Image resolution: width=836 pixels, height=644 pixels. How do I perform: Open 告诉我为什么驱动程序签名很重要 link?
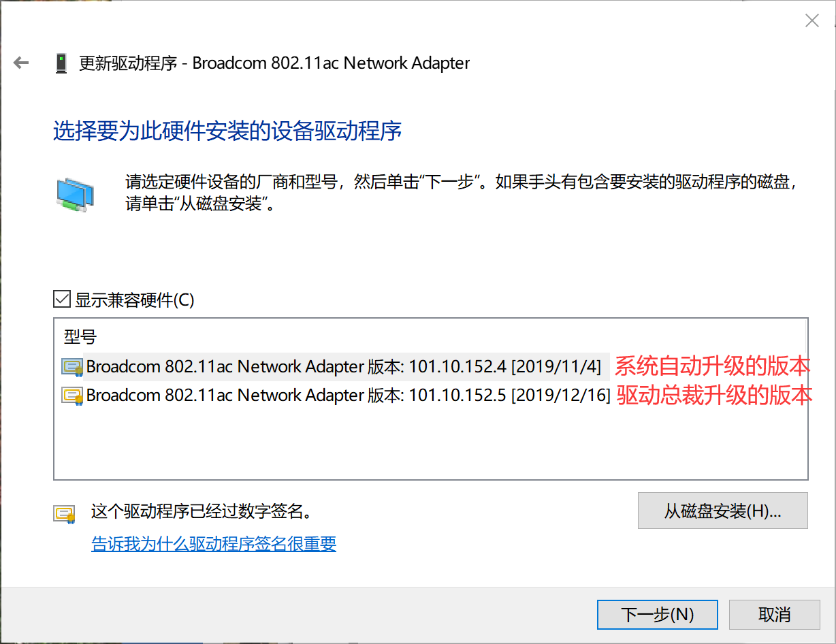(x=214, y=544)
